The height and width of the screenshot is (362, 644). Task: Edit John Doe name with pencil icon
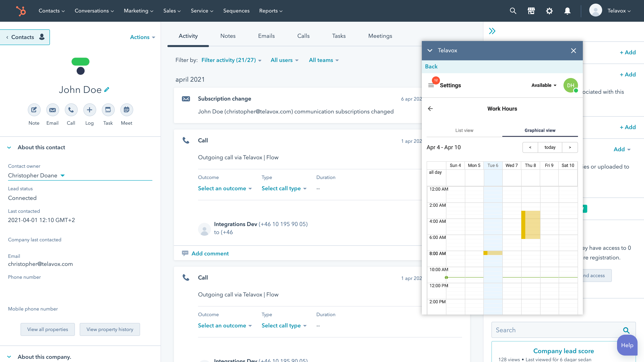click(107, 89)
